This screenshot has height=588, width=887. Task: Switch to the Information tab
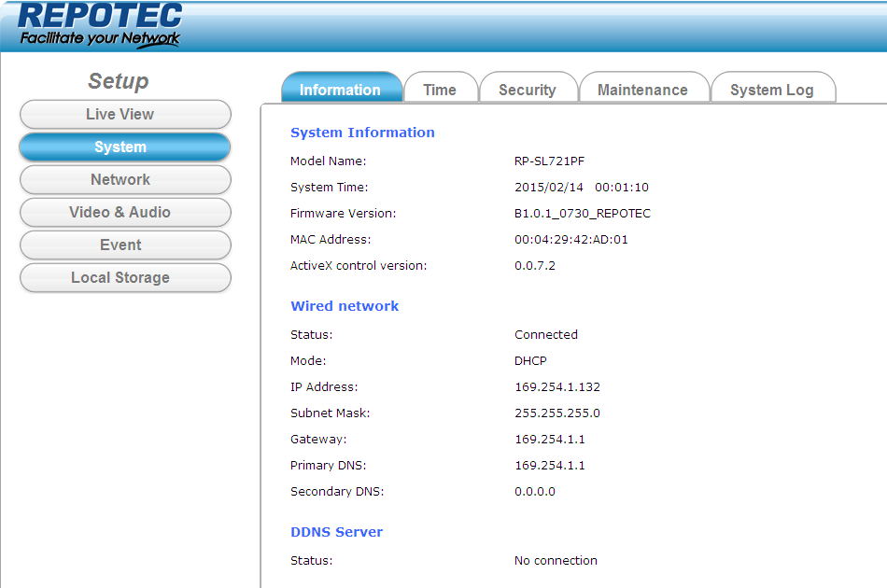pos(340,90)
